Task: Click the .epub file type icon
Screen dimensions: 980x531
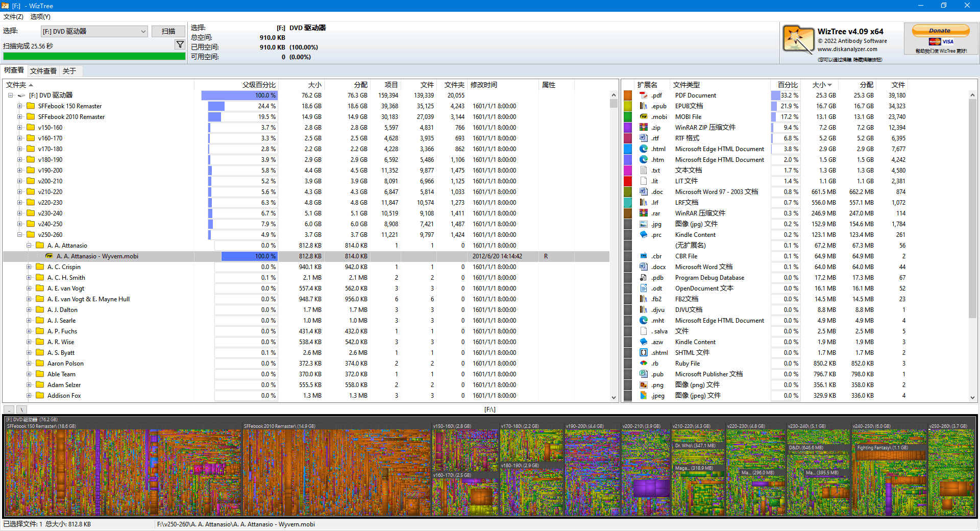Action: (644, 106)
